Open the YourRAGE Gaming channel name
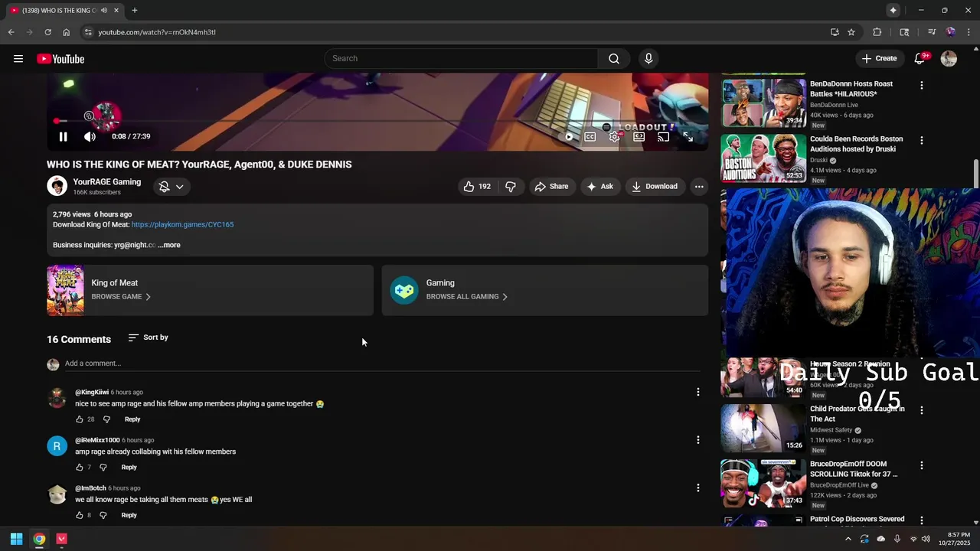This screenshot has width=980, height=551. coord(107,182)
